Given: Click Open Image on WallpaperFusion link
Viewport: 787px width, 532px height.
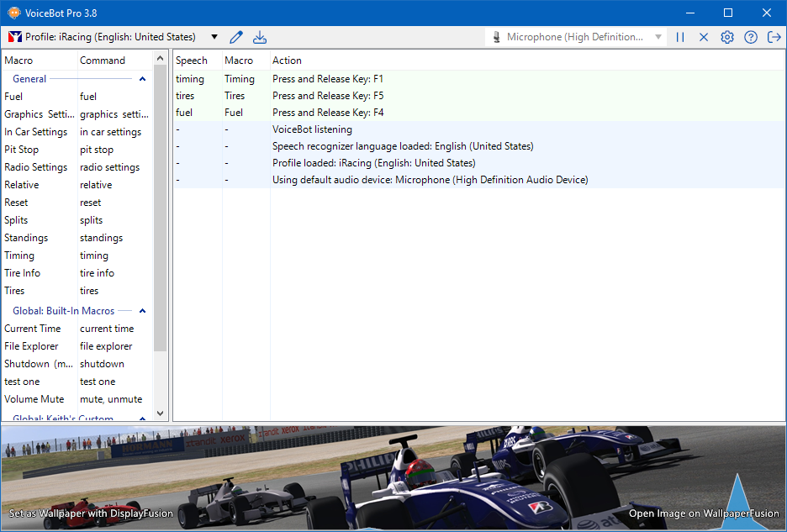Looking at the screenshot, I should [704, 514].
